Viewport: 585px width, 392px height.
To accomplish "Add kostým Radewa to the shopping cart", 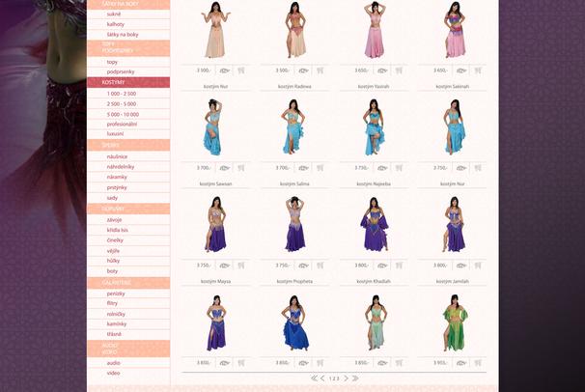I will point(320,70).
